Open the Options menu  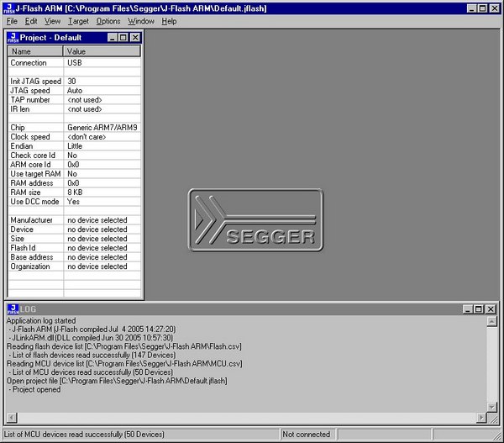108,21
